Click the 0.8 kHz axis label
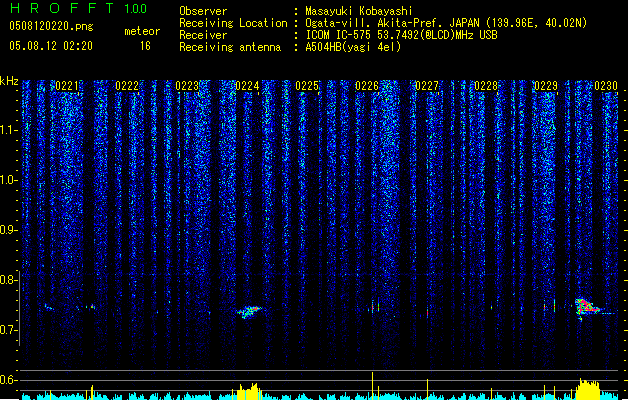The image size is (629, 400). coord(9,280)
